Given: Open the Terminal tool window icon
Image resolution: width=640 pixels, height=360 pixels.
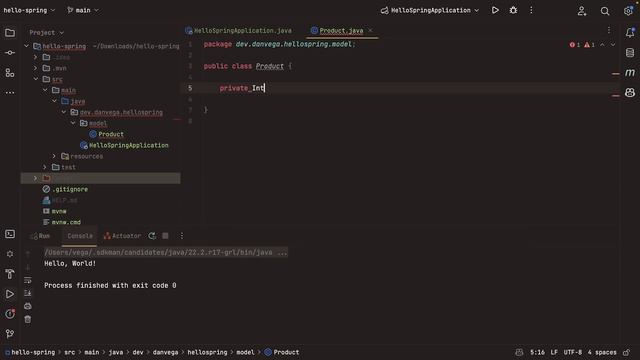Looking at the screenshot, I should 10,234.
